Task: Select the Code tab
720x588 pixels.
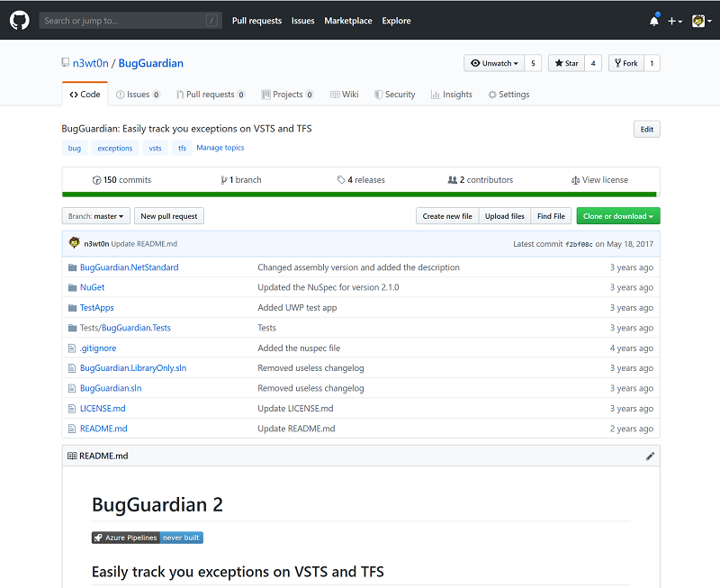Action: [85, 95]
